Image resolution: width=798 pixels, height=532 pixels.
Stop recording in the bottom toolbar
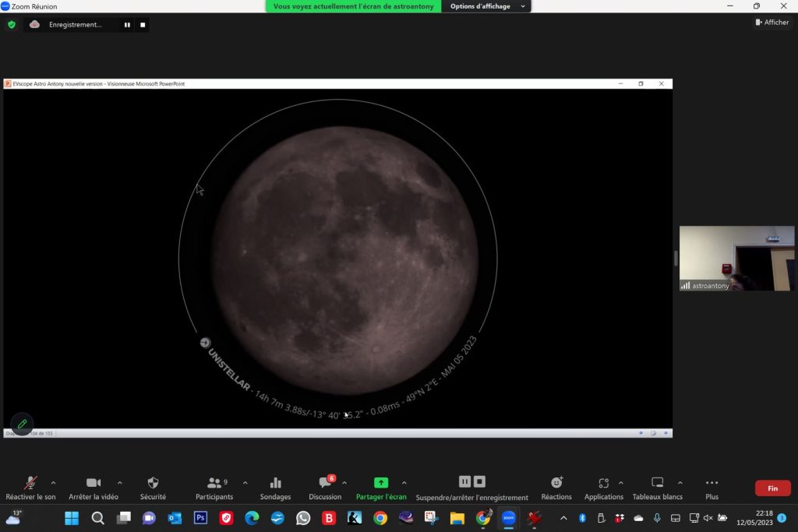point(479,481)
